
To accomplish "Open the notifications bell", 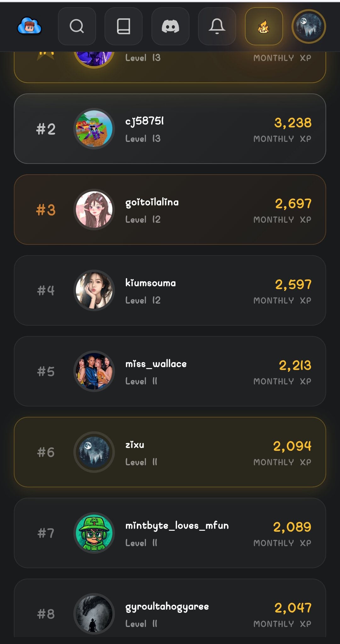I will pos(217,26).
